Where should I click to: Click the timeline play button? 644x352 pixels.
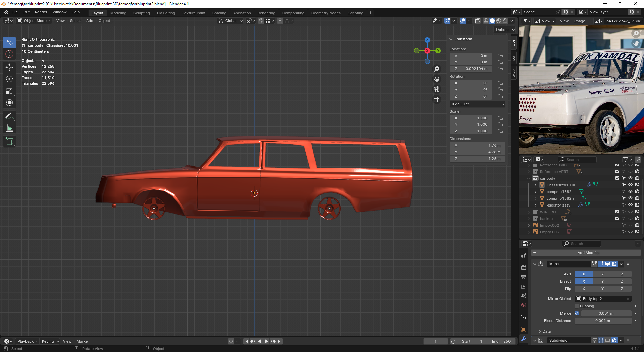(x=266, y=341)
